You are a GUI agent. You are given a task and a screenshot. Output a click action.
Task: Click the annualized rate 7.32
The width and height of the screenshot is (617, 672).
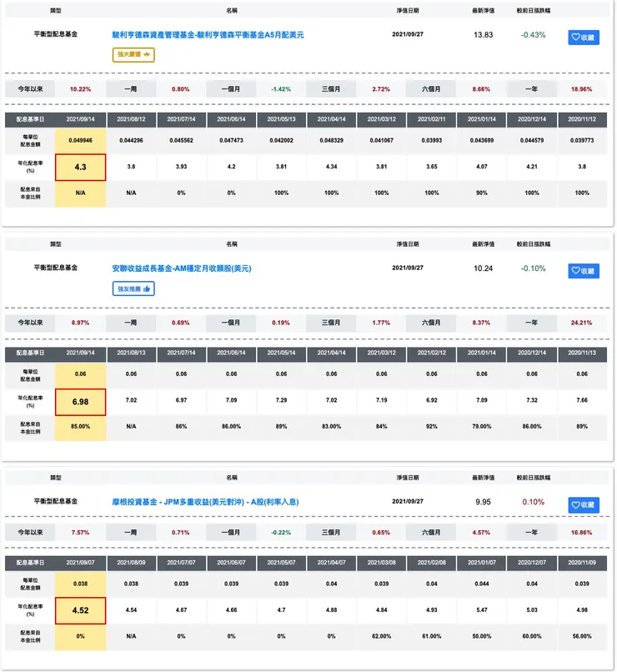click(532, 400)
